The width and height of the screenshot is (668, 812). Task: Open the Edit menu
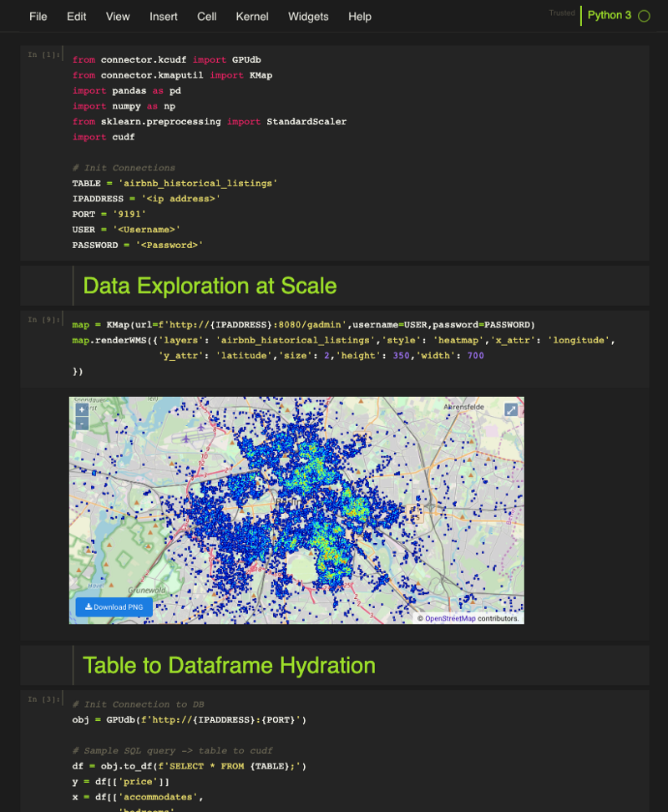[x=77, y=17]
